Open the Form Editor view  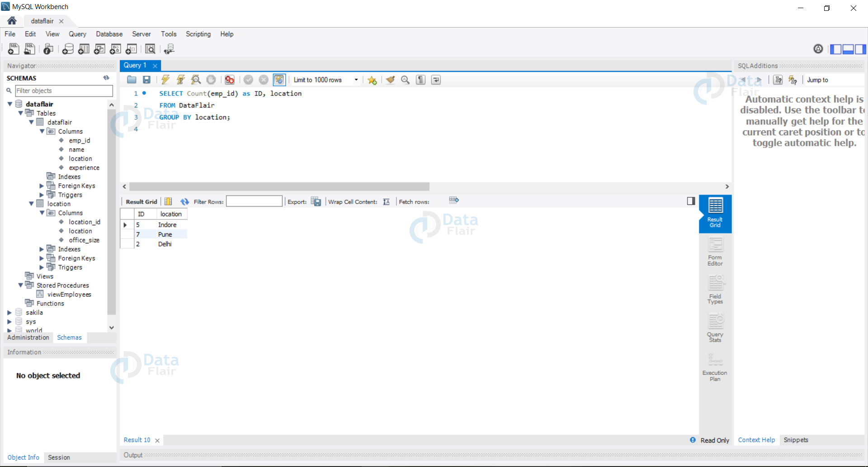click(x=715, y=252)
